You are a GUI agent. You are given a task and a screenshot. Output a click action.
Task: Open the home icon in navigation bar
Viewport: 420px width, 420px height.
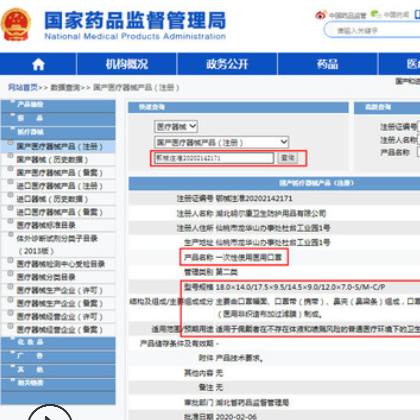point(38,64)
